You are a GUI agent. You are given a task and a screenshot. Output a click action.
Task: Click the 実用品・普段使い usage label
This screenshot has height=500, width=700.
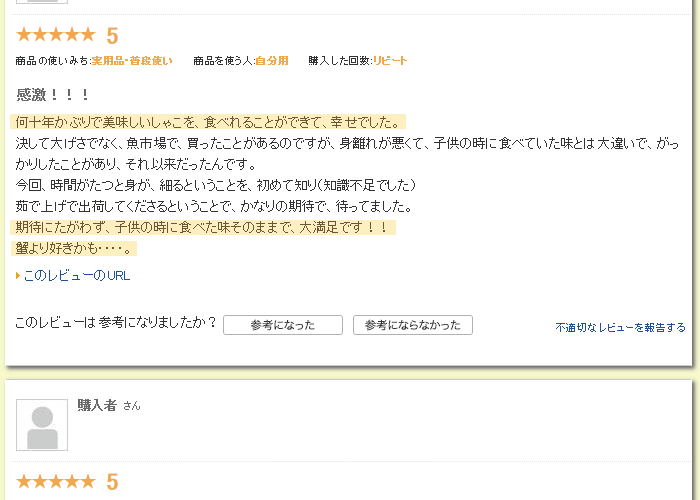click(x=132, y=61)
